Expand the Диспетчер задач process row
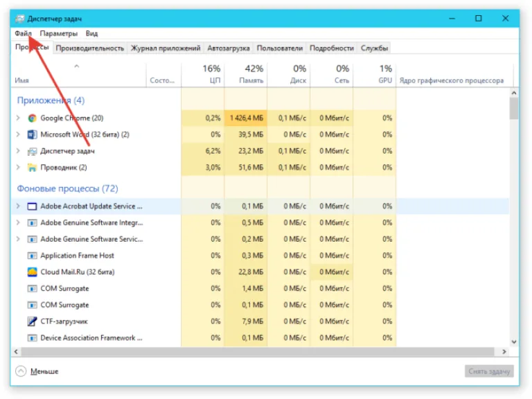 18,151
